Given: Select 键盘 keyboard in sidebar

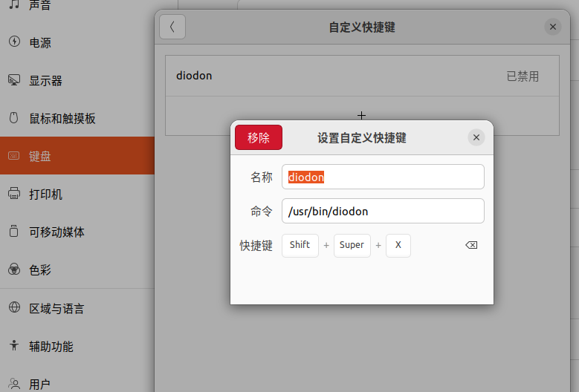Looking at the screenshot, I should [x=77, y=156].
